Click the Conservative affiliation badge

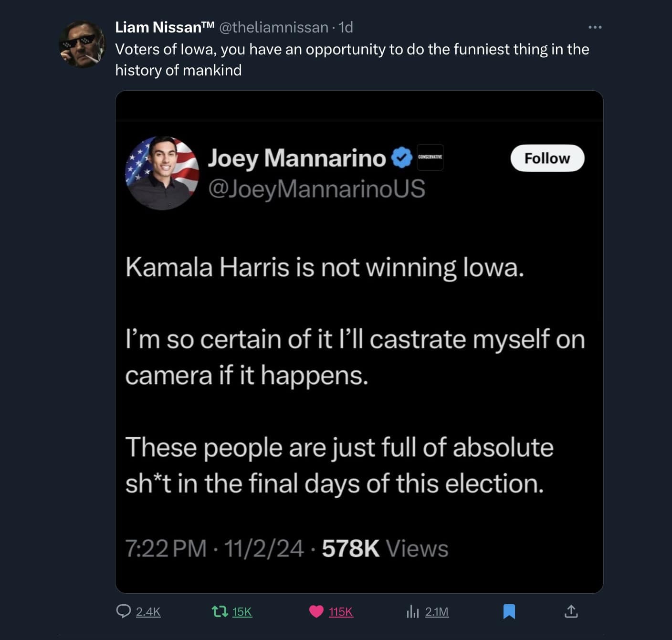pyautogui.click(x=430, y=157)
